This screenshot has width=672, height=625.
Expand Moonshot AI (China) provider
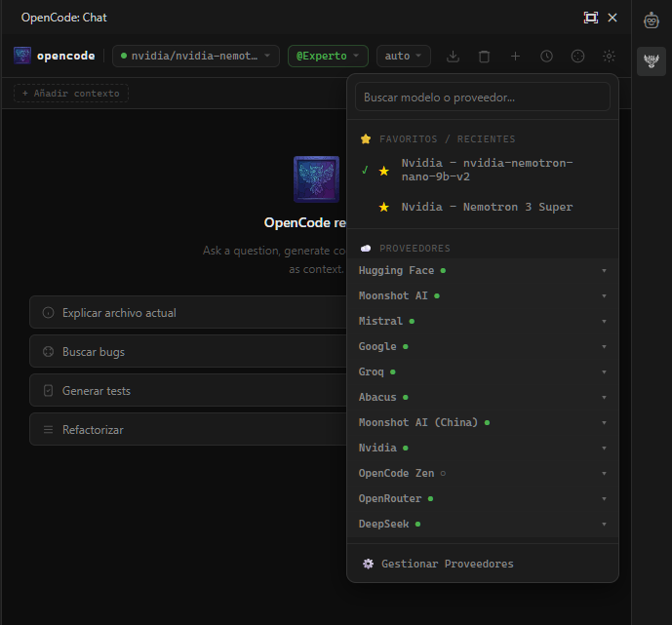click(x=483, y=422)
